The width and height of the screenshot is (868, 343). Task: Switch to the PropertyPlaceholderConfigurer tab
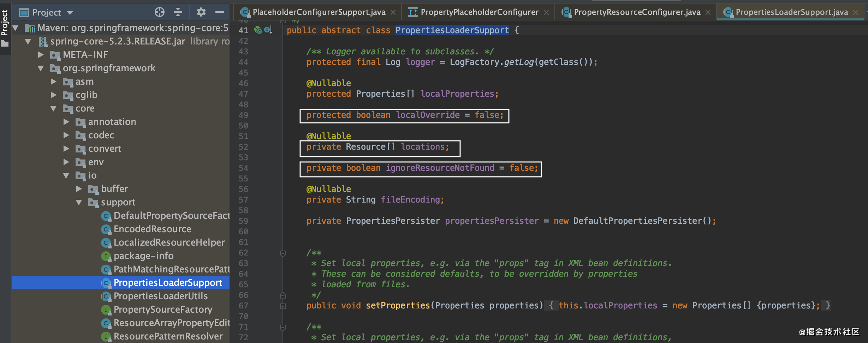point(479,12)
